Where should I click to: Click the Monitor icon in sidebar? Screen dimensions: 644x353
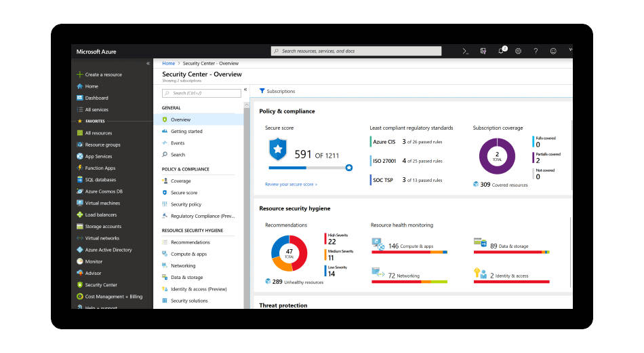point(80,261)
